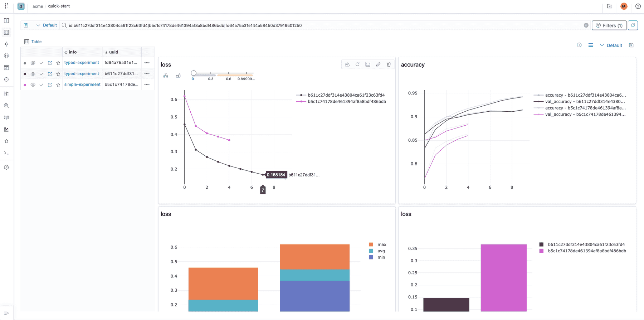Edit the loss chart with pencil icon
The image size is (644, 320).
click(x=378, y=64)
